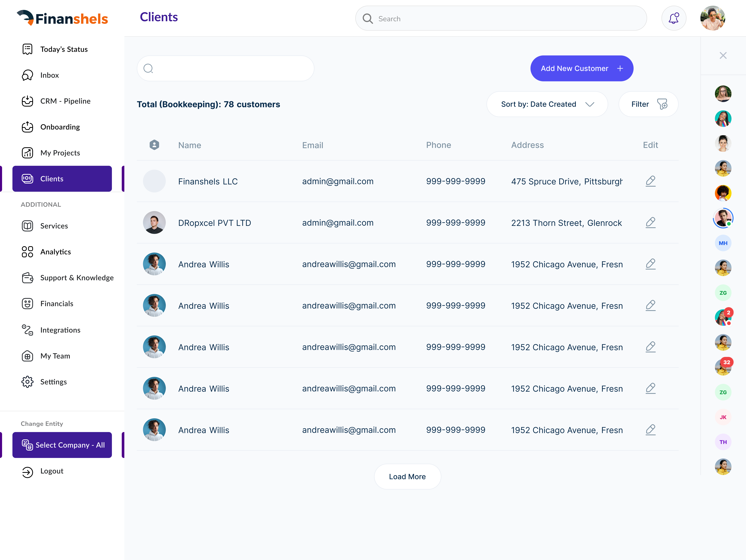Viewport: 746px width, 560px height.
Task: Click the Inbox chat bubble icon
Action: (27, 75)
